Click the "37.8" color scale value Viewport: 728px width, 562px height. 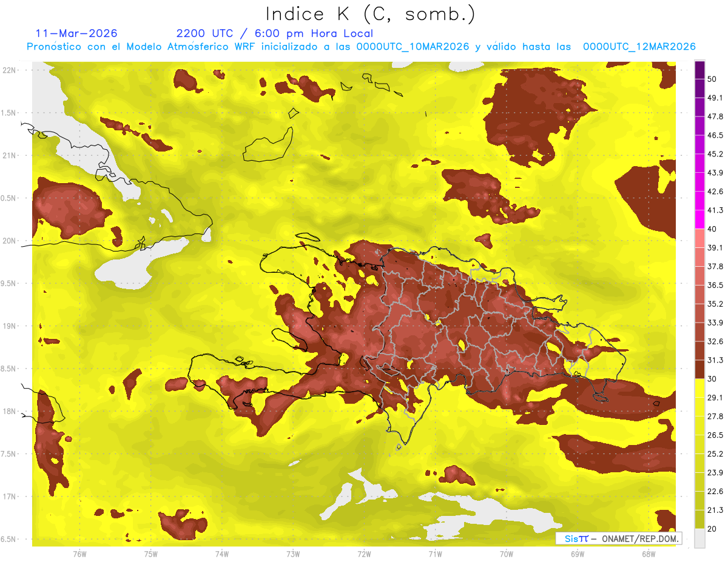coord(715,267)
